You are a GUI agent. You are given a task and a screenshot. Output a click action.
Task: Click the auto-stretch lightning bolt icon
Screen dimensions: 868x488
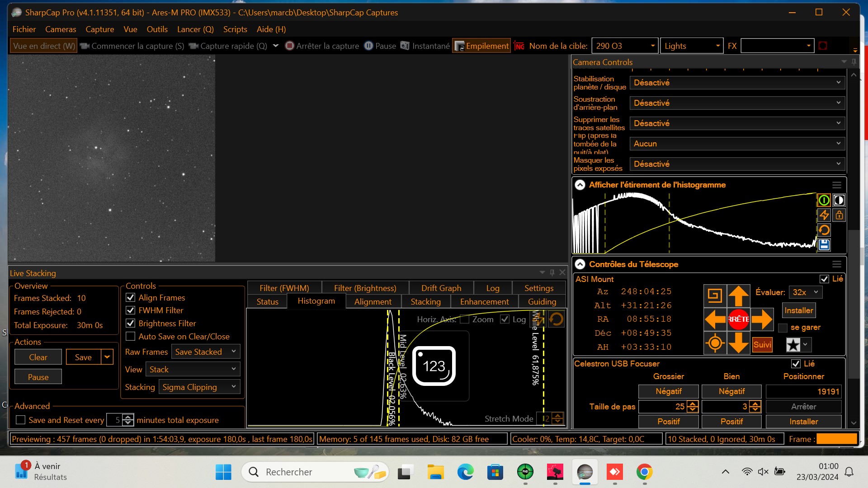pos(824,215)
